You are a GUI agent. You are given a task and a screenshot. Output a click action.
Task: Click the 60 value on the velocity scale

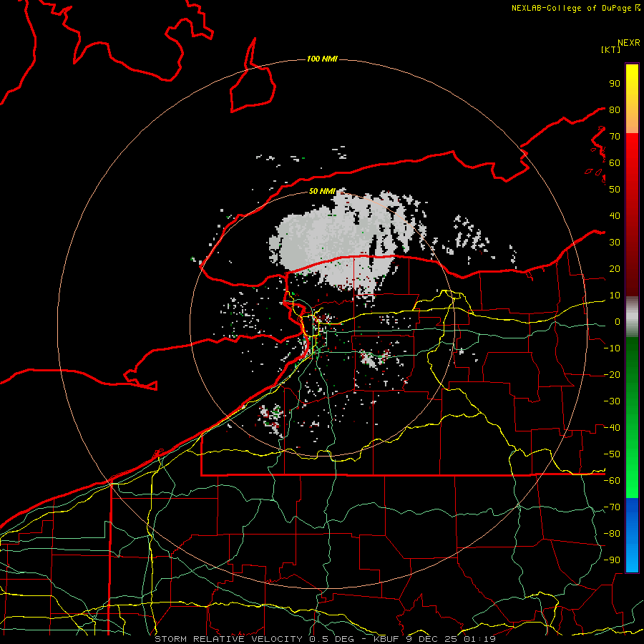pos(615,162)
